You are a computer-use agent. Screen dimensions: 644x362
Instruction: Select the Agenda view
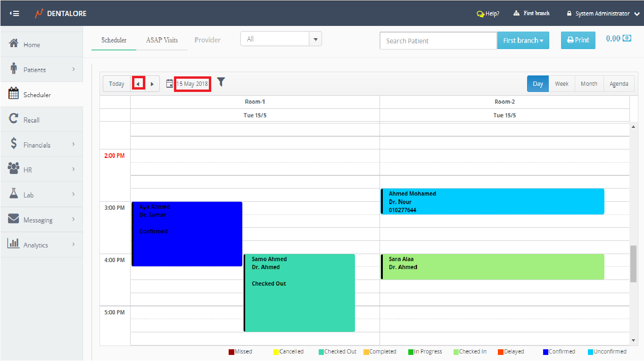pyautogui.click(x=619, y=83)
